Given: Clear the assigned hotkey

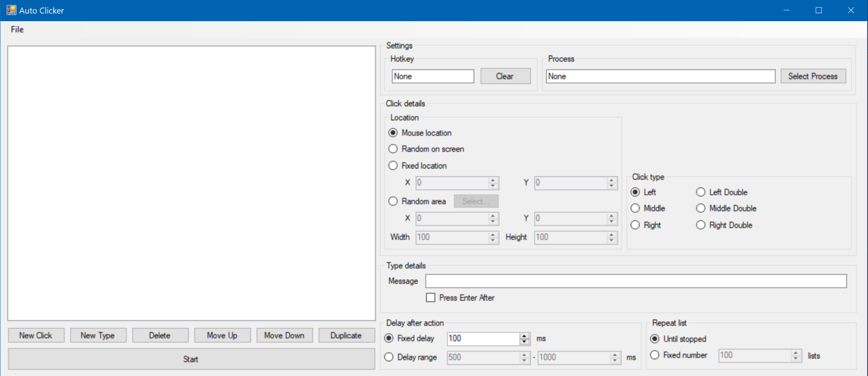Looking at the screenshot, I should [505, 76].
